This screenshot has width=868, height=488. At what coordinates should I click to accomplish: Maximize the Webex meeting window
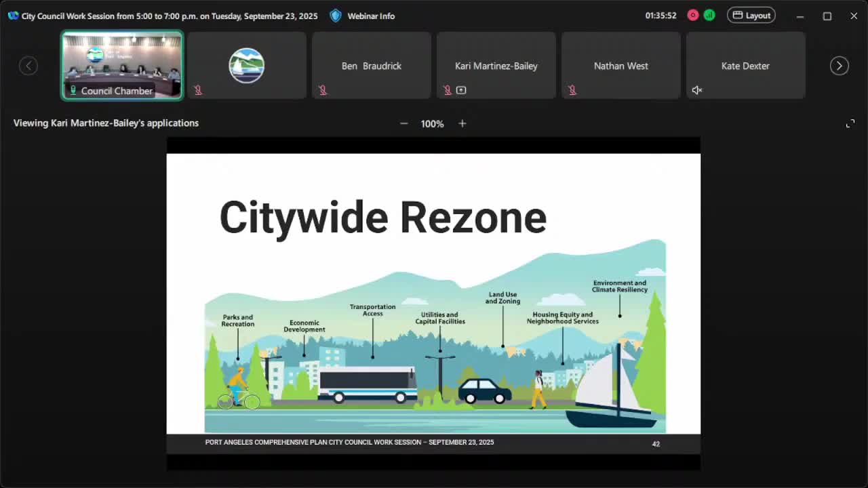(x=827, y=16)
